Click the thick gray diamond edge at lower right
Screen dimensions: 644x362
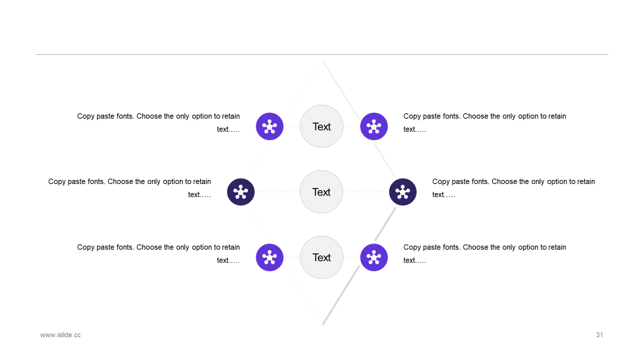(x=359, y=265)
